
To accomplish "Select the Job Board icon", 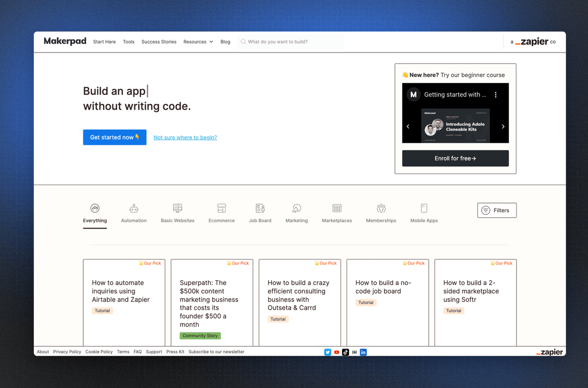I will pyautogui.click(x=260, y=208).
